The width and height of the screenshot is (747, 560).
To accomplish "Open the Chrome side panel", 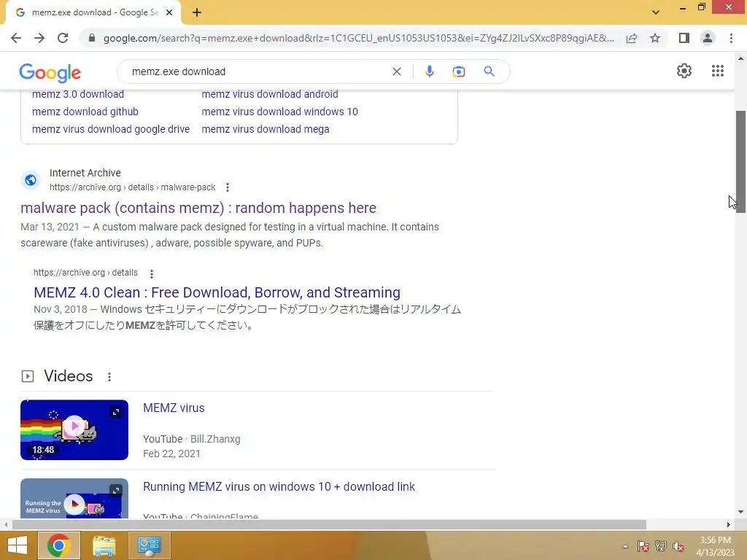I will [x=684, y=38].
